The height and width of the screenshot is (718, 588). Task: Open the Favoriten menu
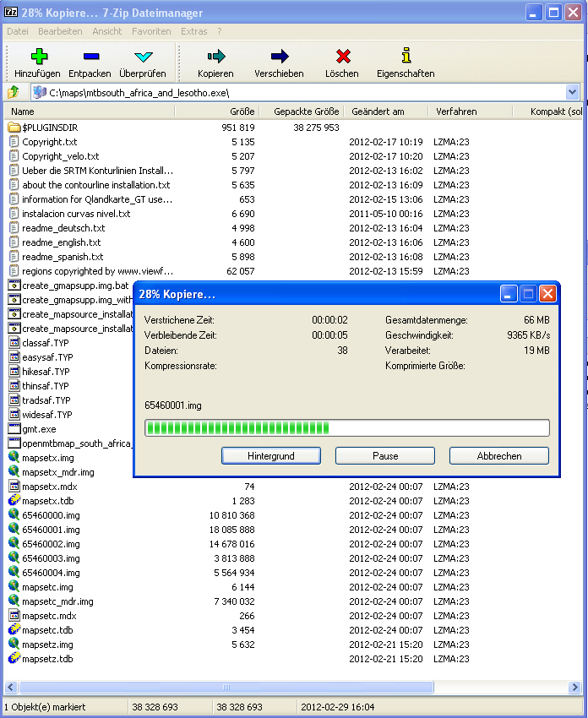151,31
